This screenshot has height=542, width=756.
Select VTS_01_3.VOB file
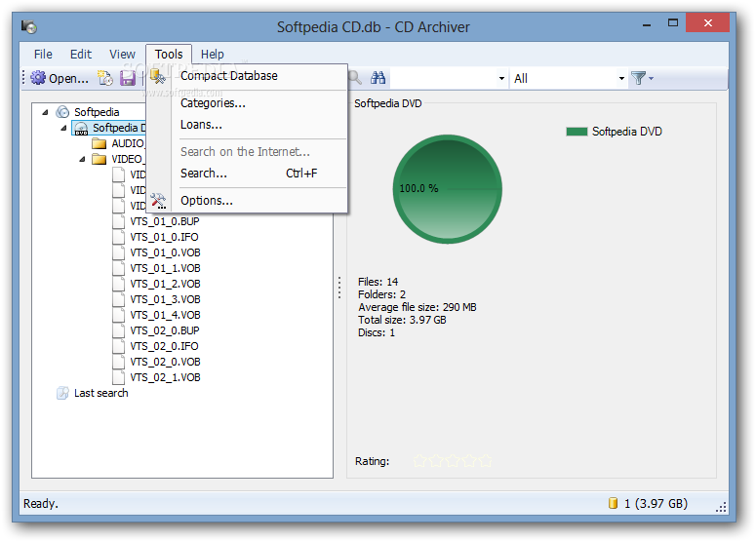(165, 299)
